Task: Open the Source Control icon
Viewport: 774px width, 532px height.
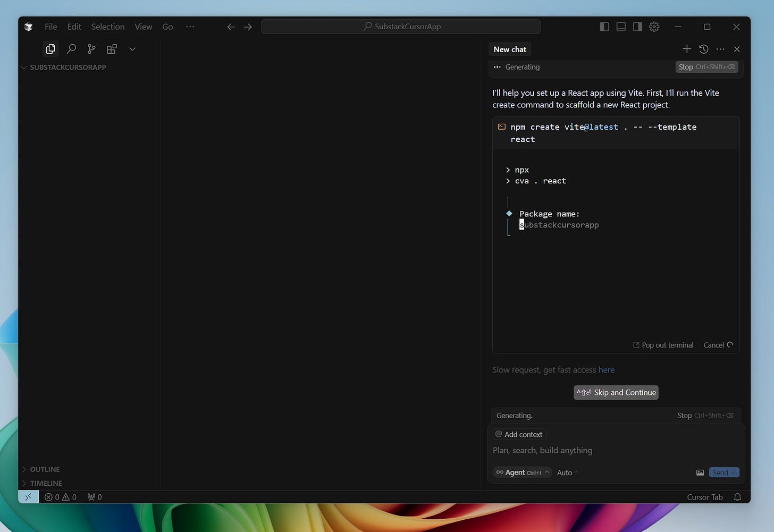Action: [91, 49]
